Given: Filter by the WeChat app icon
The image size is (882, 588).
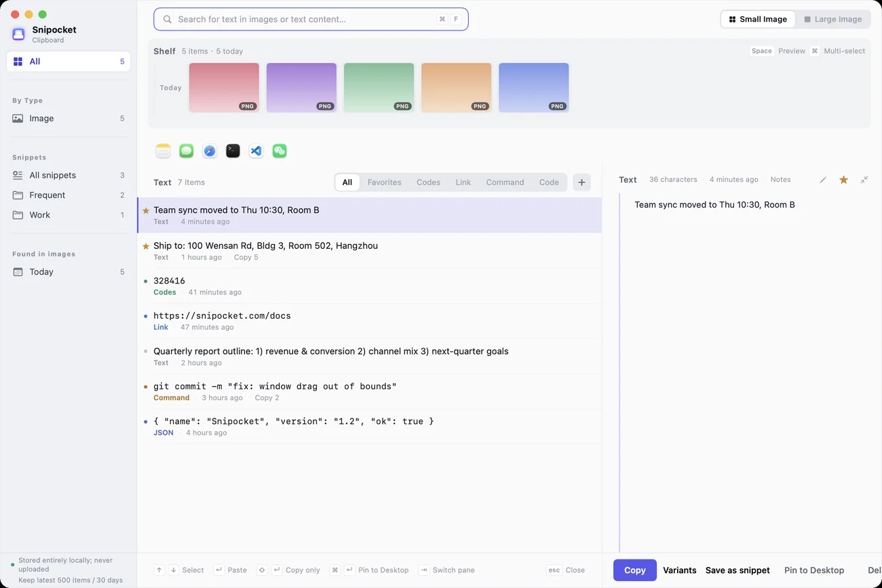Looking at the screenshot, I should pyautogui.click(x=280, y=151).
